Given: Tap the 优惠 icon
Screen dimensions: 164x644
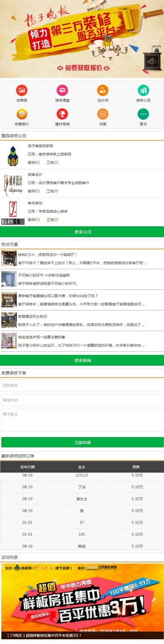Looking at the screenshot, I should point(103,114).
